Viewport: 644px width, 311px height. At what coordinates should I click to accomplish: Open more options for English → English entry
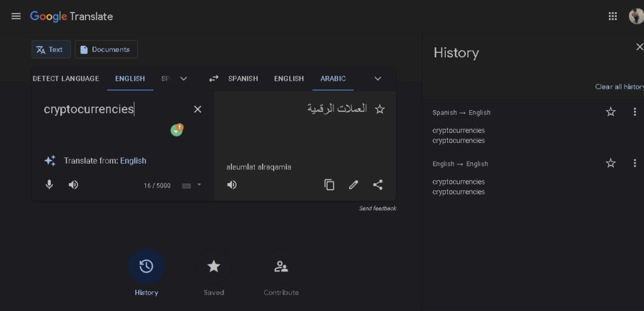(x=635, y=163)
